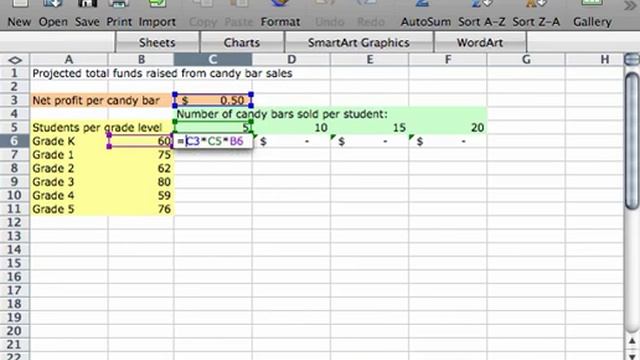Switch to the Charts tab
The width and height of the screenshot is (640, 360).
pos(242,42)
